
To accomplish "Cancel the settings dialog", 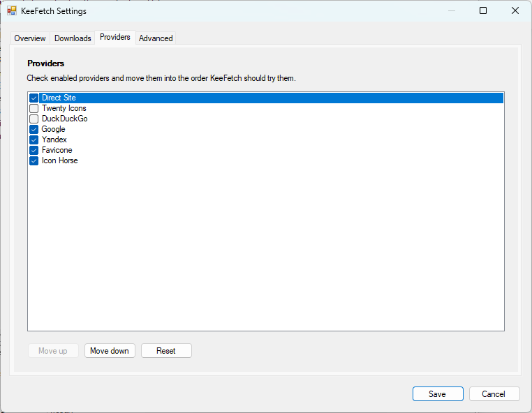I will (494, 394).
